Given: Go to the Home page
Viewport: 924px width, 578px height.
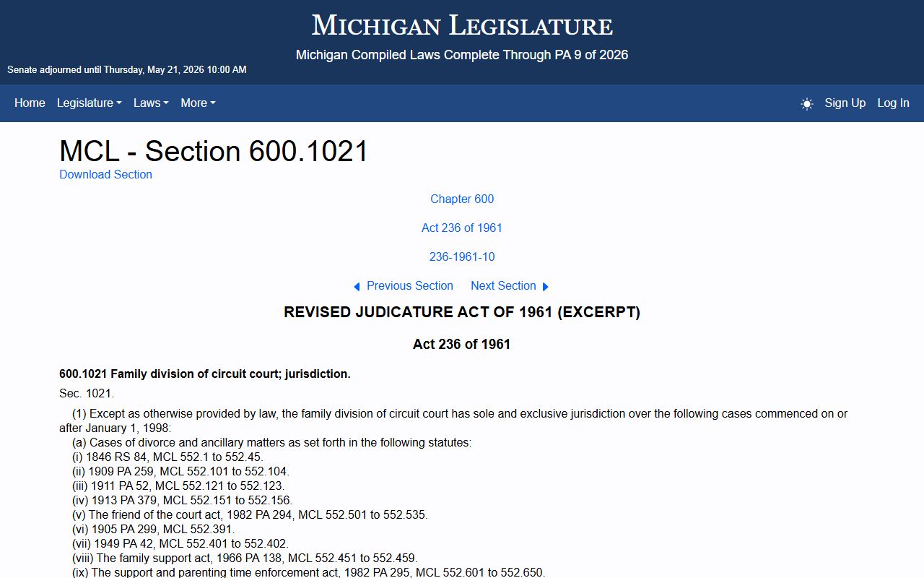Looking at the screenshot, I should coord(30,103).
